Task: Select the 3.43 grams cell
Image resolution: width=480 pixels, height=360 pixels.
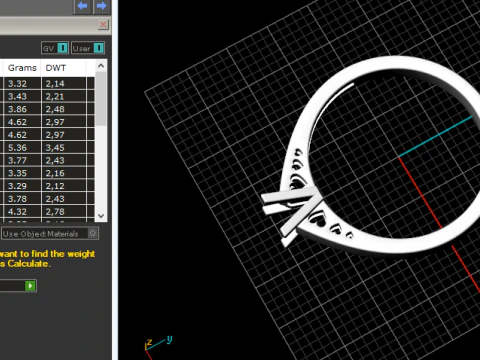Action: 22,96
